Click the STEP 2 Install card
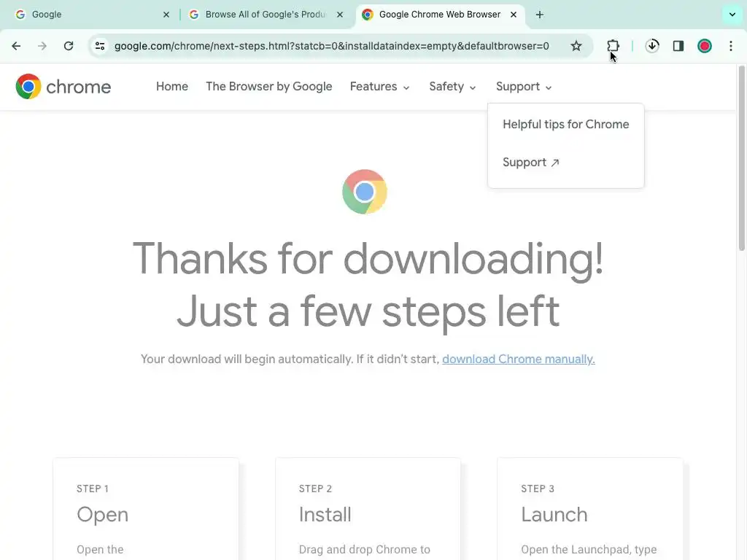This screenshot has width=747, height=560. point(368,508)
